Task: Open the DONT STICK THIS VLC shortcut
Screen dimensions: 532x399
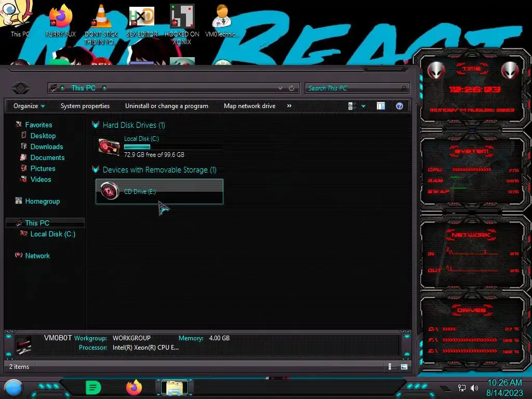Action: pyautogui.click(x=101, y=24)
